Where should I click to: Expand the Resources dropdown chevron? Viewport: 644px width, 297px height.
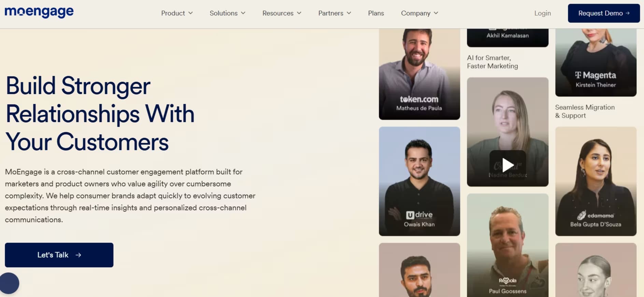point(299,13)
